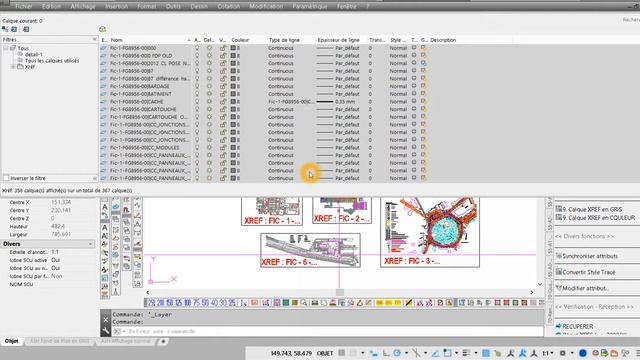Expand the Xref filter tree node
Screen dimensions: 640x360
point(13,67)
